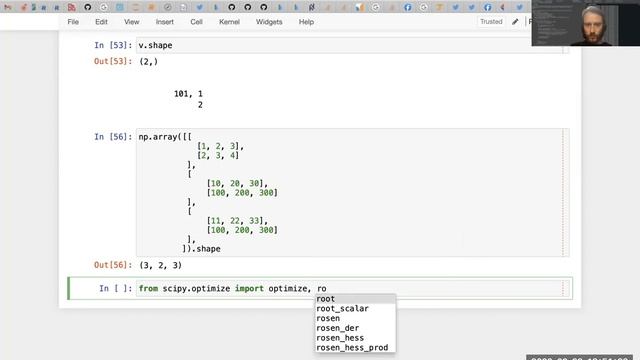Image resolution: width=640 pixels, height=360 pixels.
Task: Click the 'import' keyword in active cell
Action: click(x=249, y=289)
